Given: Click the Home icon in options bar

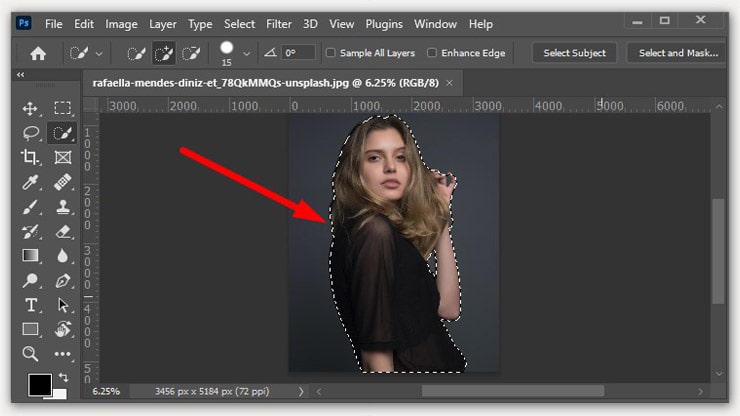Looking at the screenshot, I should click(38, 54).
